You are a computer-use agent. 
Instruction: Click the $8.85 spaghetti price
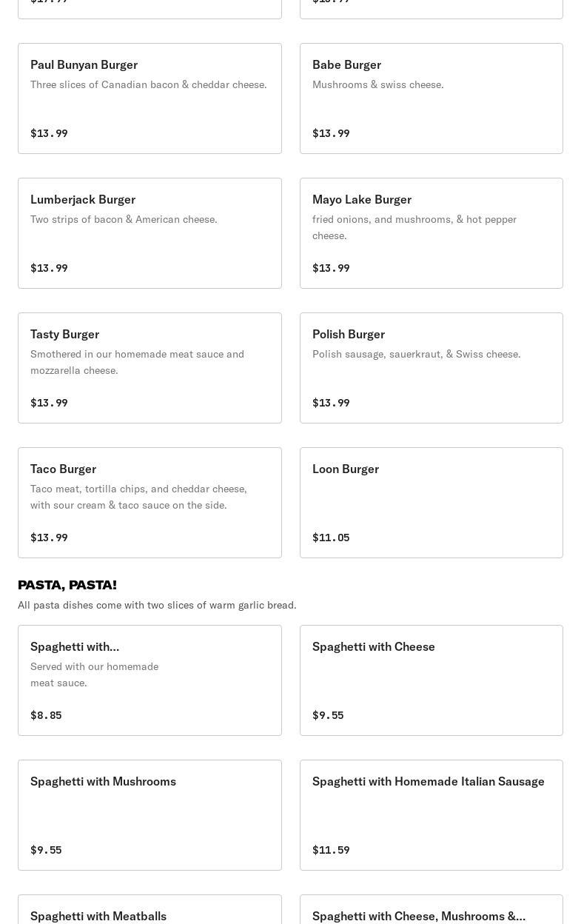(46, 715)
